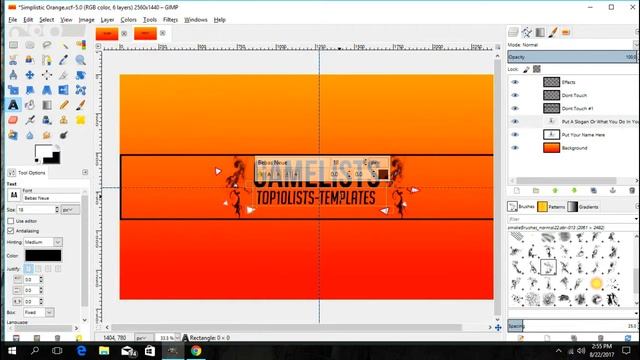
Task: Click the new layer icon in Layers panel
Action: pos(517,191)
